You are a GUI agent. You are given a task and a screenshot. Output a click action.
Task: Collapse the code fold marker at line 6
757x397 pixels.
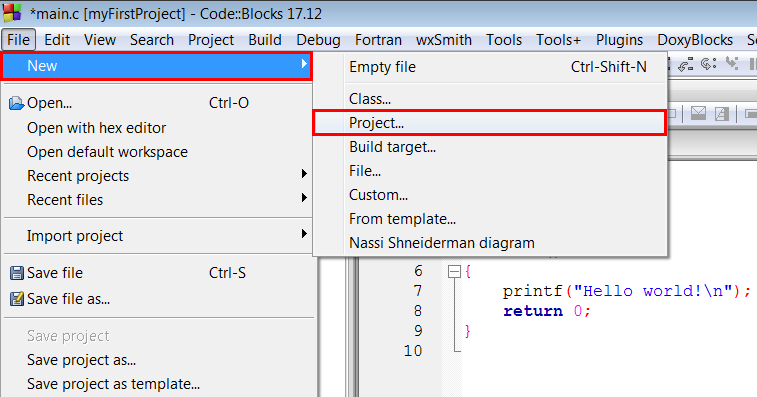tap(454, 272)
